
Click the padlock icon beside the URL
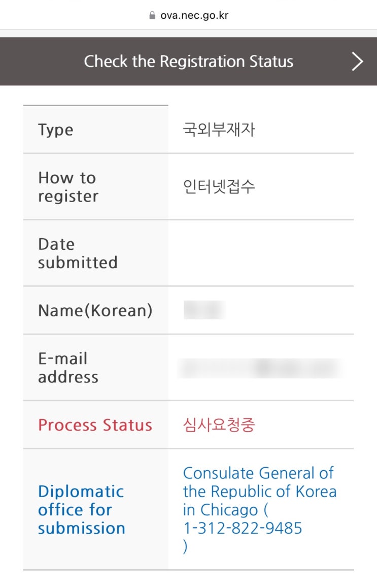[x=152, y=16]
